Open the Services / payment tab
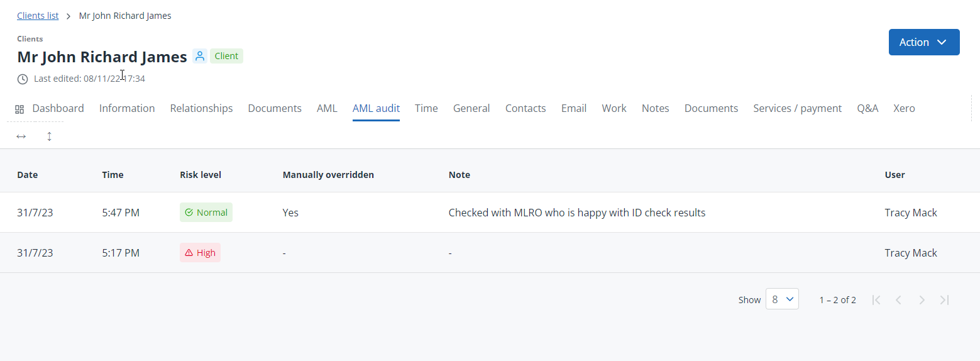 (x=797, y=108)
